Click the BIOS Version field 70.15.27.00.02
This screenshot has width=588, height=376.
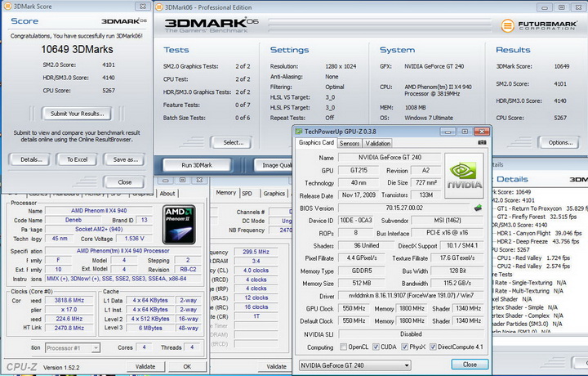coord(404,208)
